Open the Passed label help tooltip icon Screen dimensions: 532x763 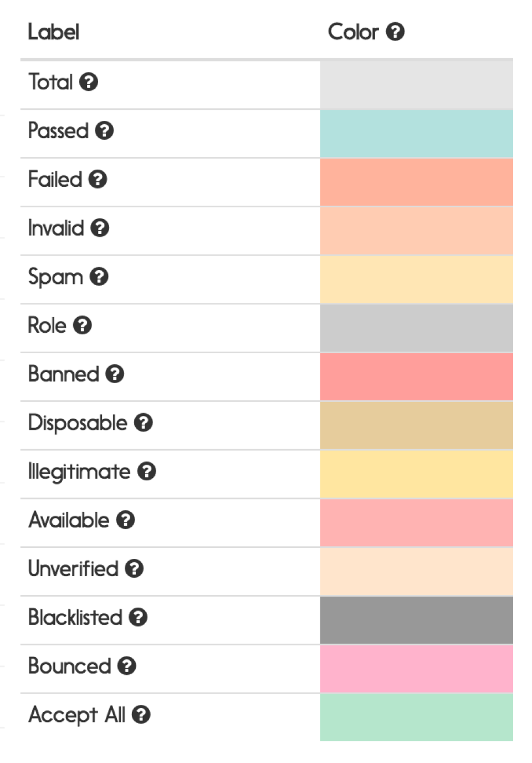point(104,131)
